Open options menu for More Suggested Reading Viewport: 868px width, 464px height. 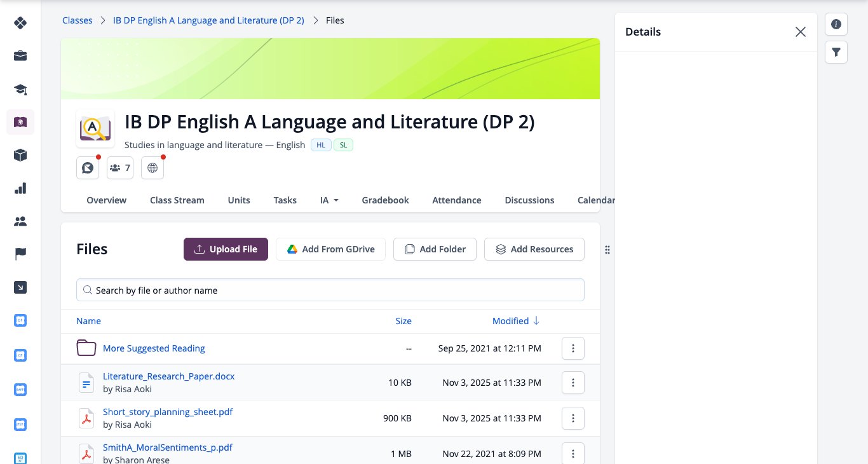tap(573, 348)
